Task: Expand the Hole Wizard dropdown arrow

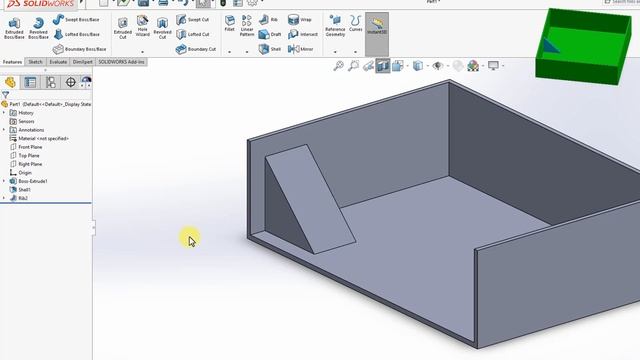Action: [142, 52]
